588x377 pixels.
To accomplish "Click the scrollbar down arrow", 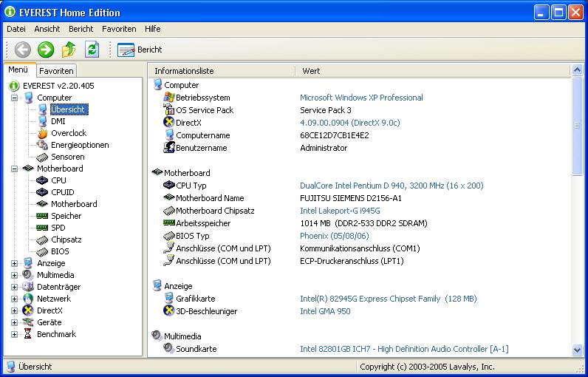I will (577, 350).
